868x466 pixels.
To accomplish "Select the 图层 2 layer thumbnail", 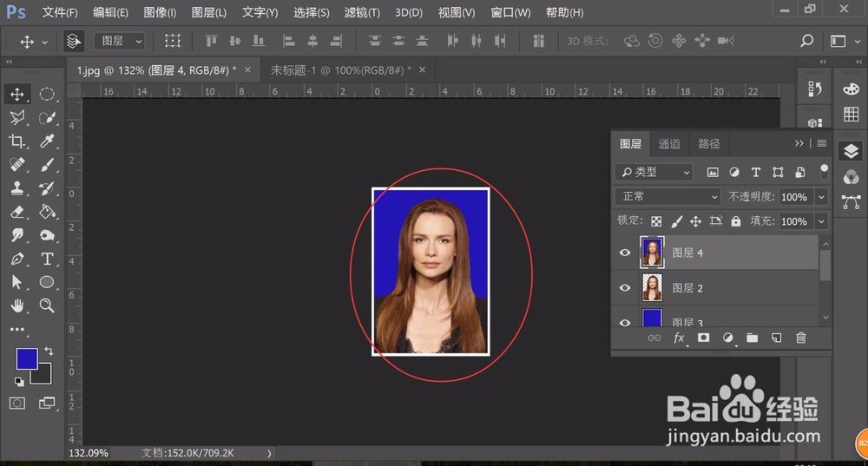I will click(x=651, y=287).
